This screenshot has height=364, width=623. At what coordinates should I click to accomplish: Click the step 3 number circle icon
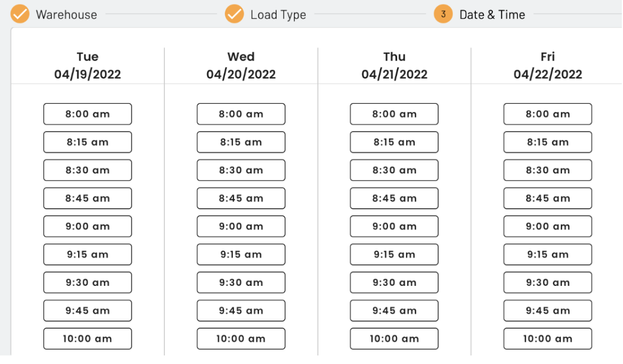(443, 14)
